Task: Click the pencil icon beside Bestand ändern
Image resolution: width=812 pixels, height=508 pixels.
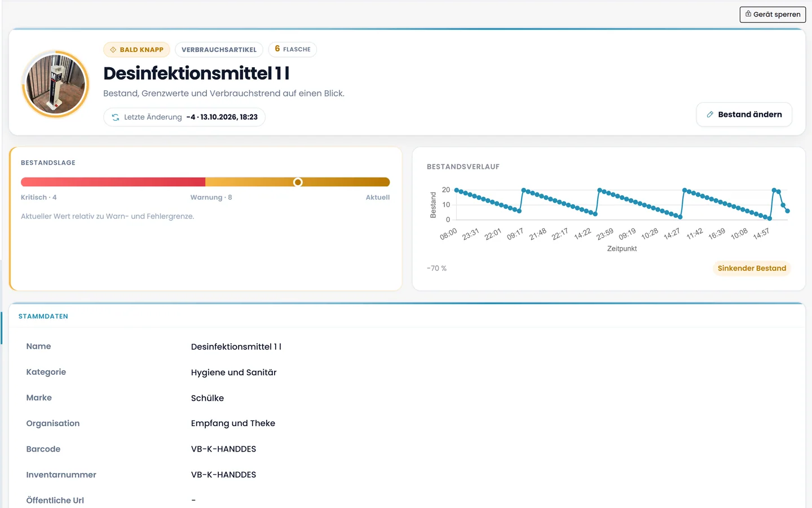Action: pos(710,115)
